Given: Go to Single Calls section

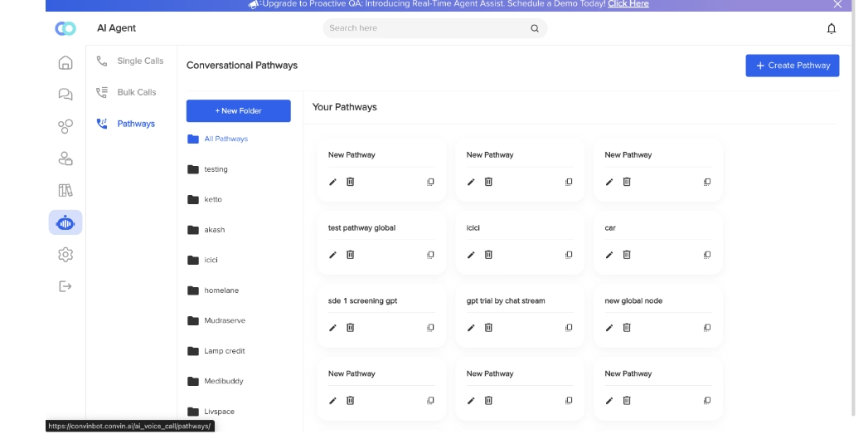Looking at the screenshot, I should coord(131,61).
